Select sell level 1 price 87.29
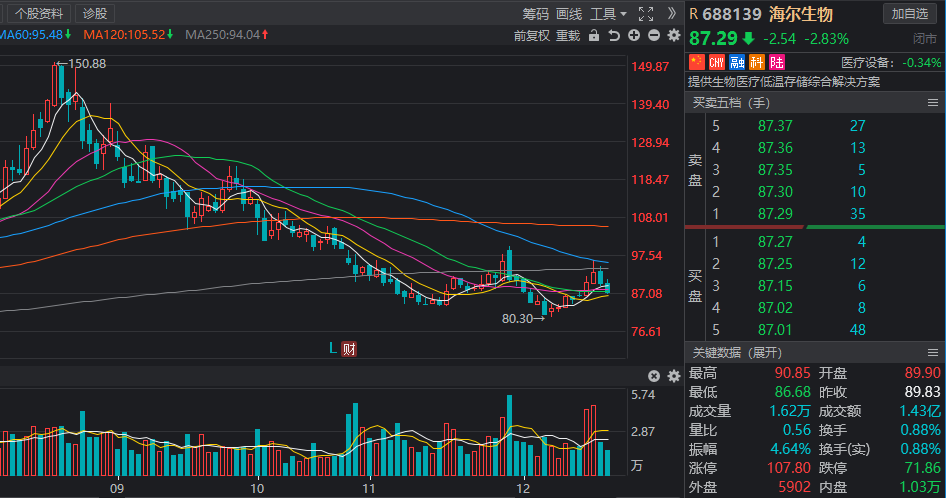 (x=775, y=214)
